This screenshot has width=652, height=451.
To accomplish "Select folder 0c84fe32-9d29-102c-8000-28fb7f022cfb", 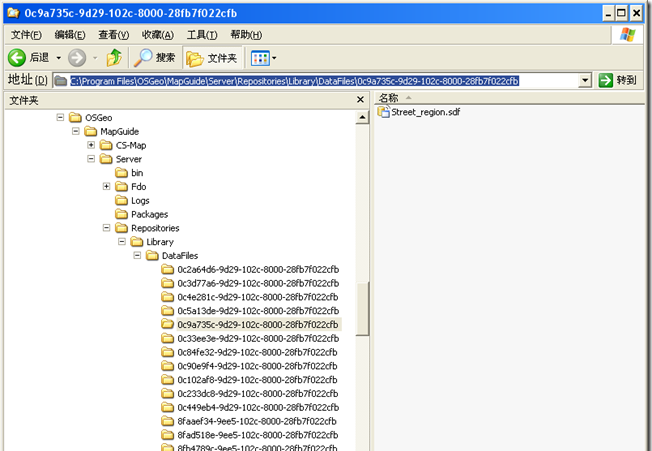I will click(257, 352).
